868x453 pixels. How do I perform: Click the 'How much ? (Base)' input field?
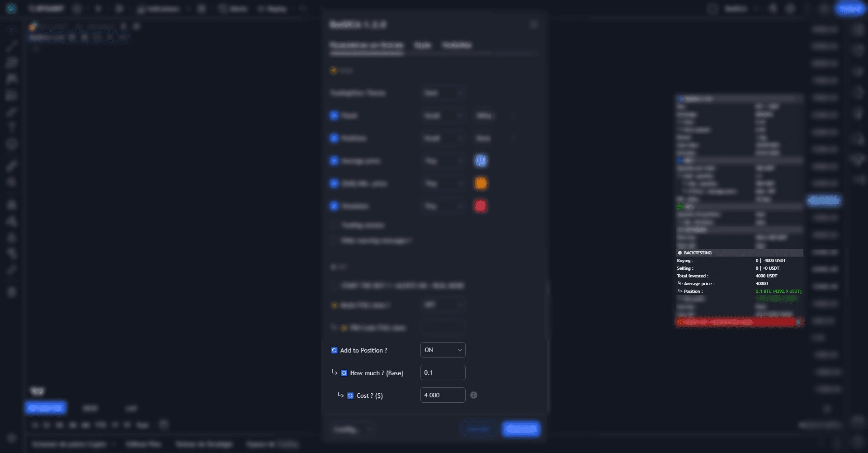click(x=443, y=372)
